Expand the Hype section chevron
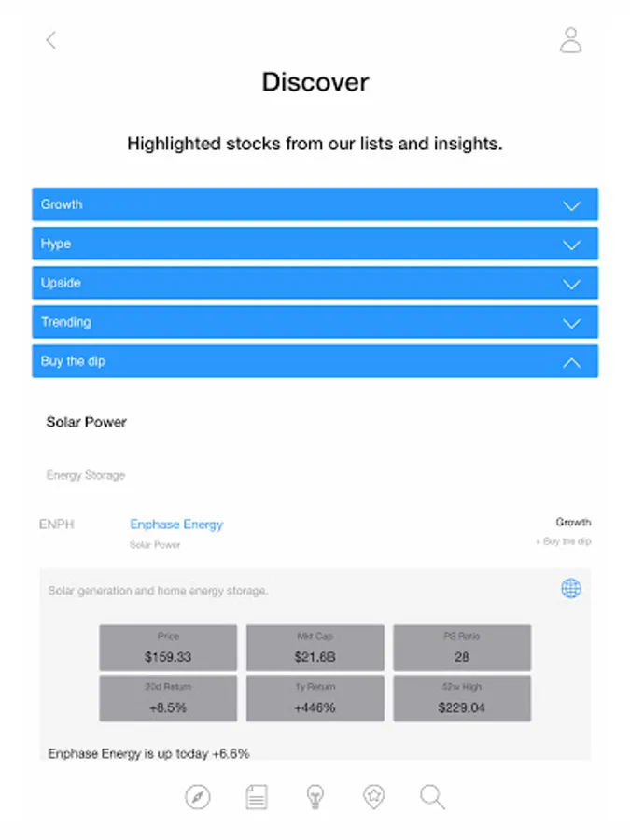The height and width of the screenshot is (840, 630). coord(572,245)
